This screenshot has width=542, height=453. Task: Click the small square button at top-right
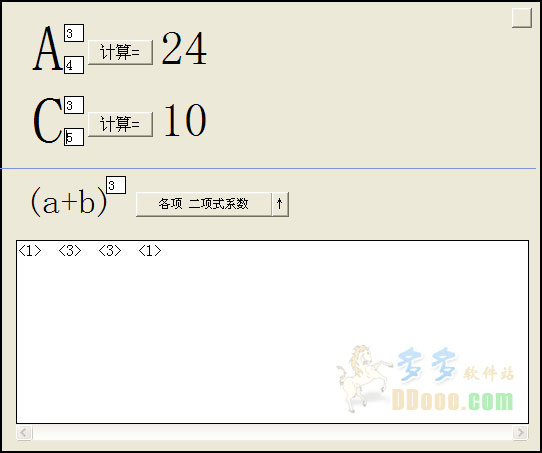(522, 18)
